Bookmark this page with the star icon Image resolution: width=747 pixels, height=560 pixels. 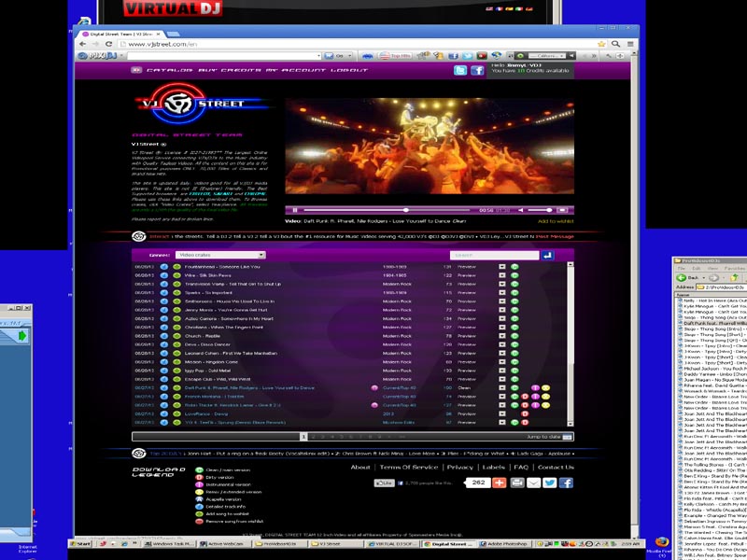click(601, 44)
